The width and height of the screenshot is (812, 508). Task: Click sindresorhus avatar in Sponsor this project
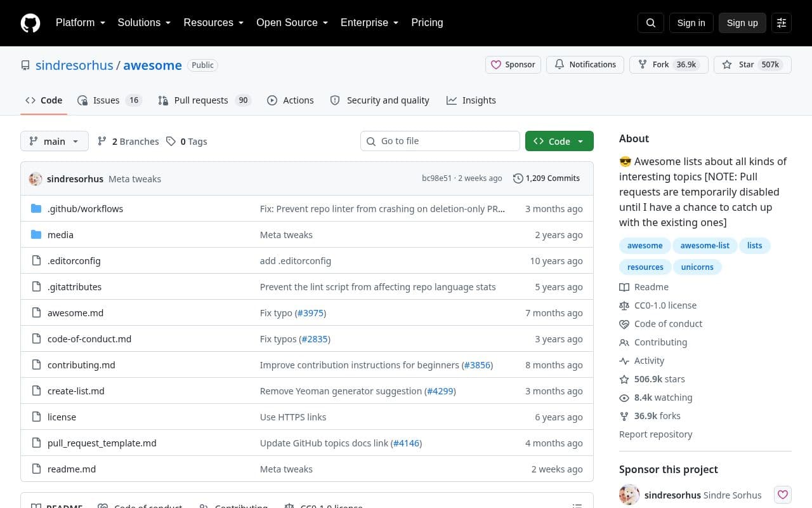pyautogui.click(x=629, y=495)
